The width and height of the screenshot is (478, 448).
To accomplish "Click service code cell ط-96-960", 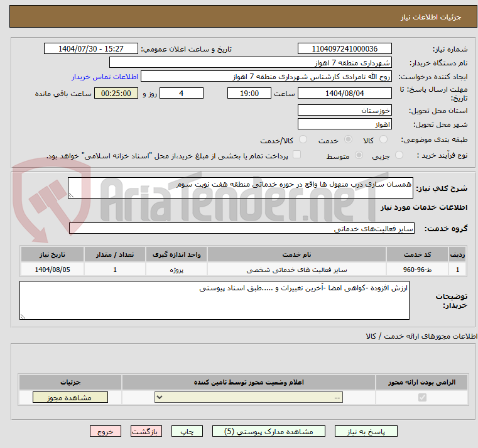I will pyautogui.click(x=417, y=270).
